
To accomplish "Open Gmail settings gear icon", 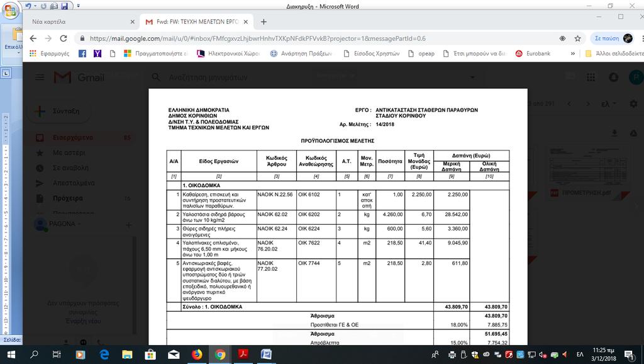I will click(634, 104).
